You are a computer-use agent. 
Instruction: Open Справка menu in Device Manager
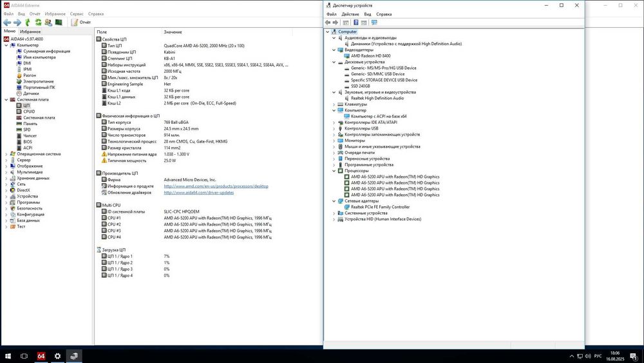coord(384,14)
